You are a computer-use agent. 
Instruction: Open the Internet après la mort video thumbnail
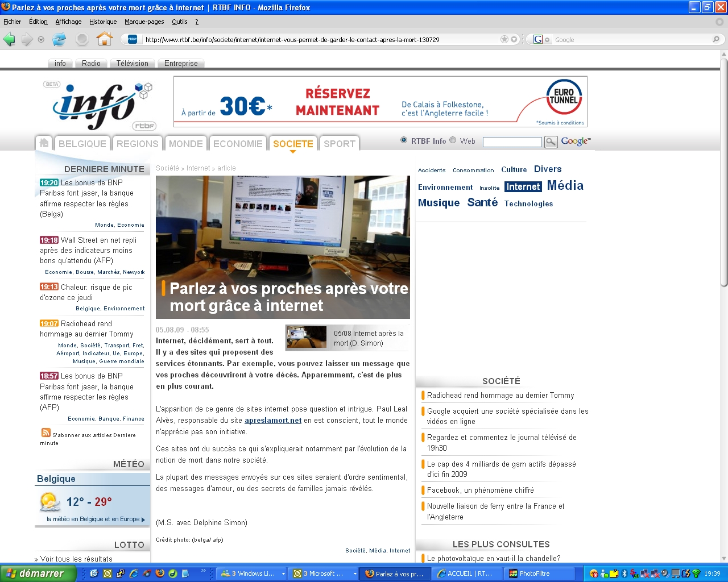click(306, 337)
